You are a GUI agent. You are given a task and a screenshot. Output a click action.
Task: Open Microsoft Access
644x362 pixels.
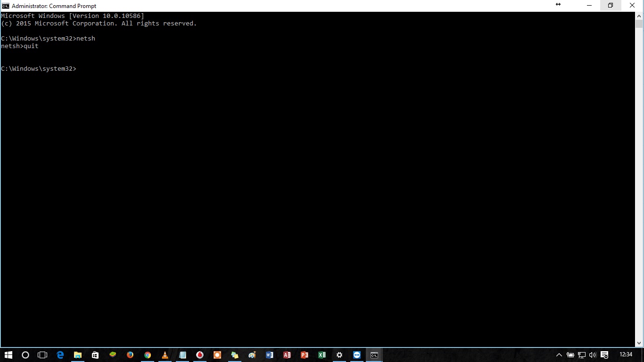[x=287, y=355]
